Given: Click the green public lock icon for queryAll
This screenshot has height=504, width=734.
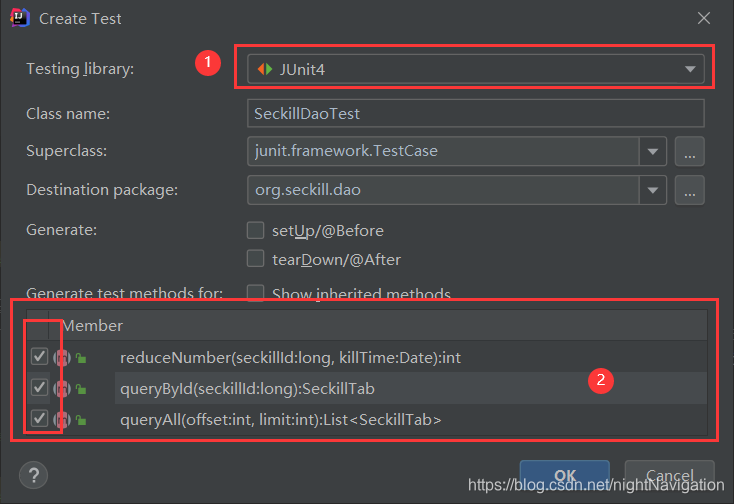Looking at the screenshot, I should tap(81, 420).
